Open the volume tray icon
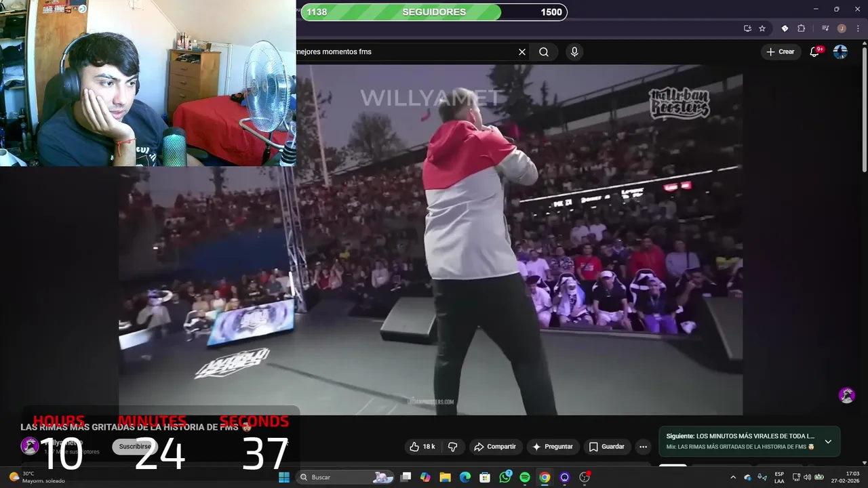Viewport: 868px width, 488px height. pyautogui.click(x=807, y=477)
